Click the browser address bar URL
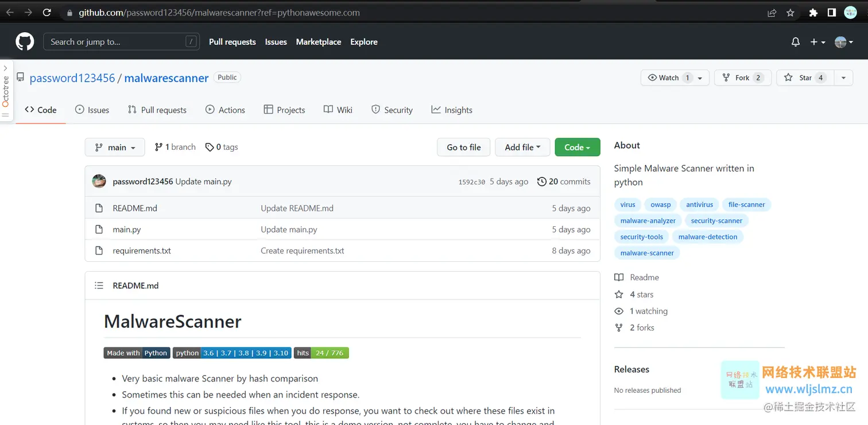The height and width of the screenshot is (425, 868). (x=219, y=13)
